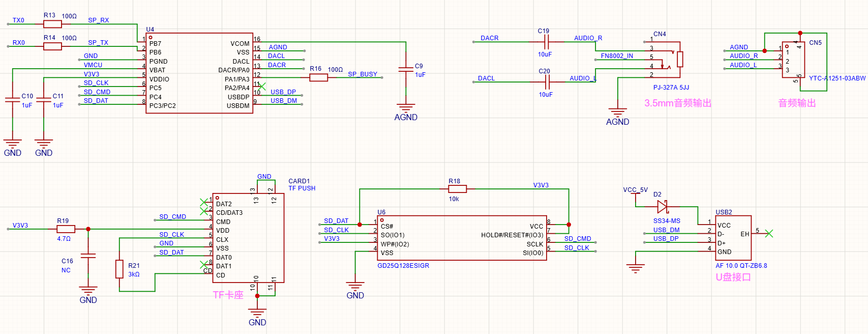Click the CN4 PJ-327A audio jack
This screenshot has width=868, height=334.
point(666,59)
